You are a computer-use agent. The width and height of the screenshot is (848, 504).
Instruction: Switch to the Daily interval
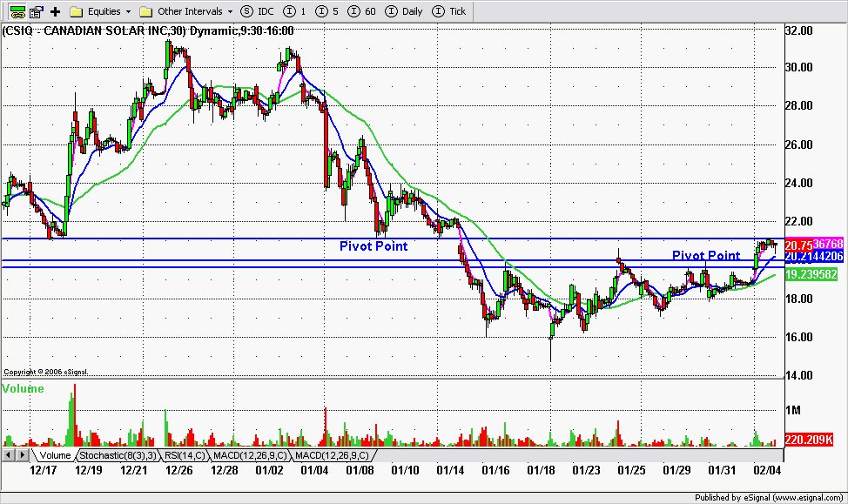pyautogui.click(x=404, y=11)
